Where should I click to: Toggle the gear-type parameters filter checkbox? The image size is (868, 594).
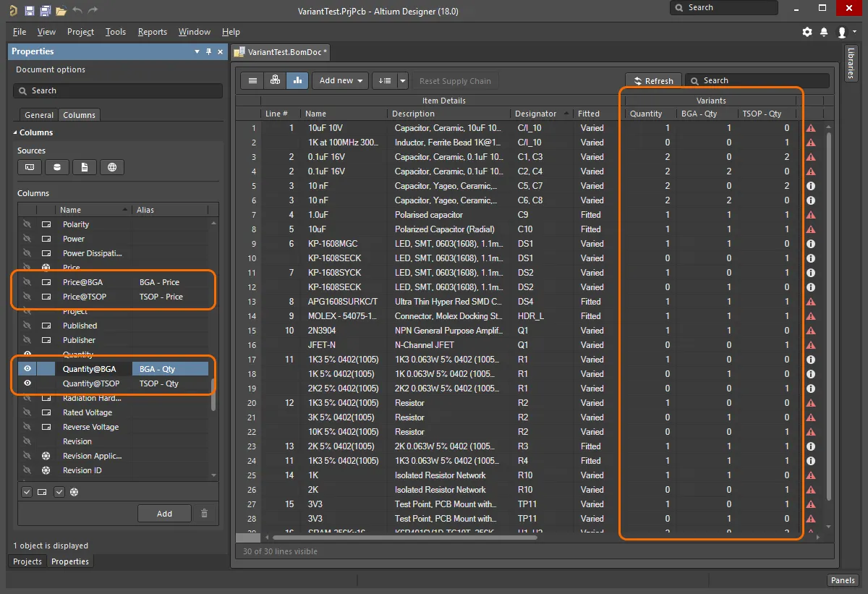click(59, 492)
